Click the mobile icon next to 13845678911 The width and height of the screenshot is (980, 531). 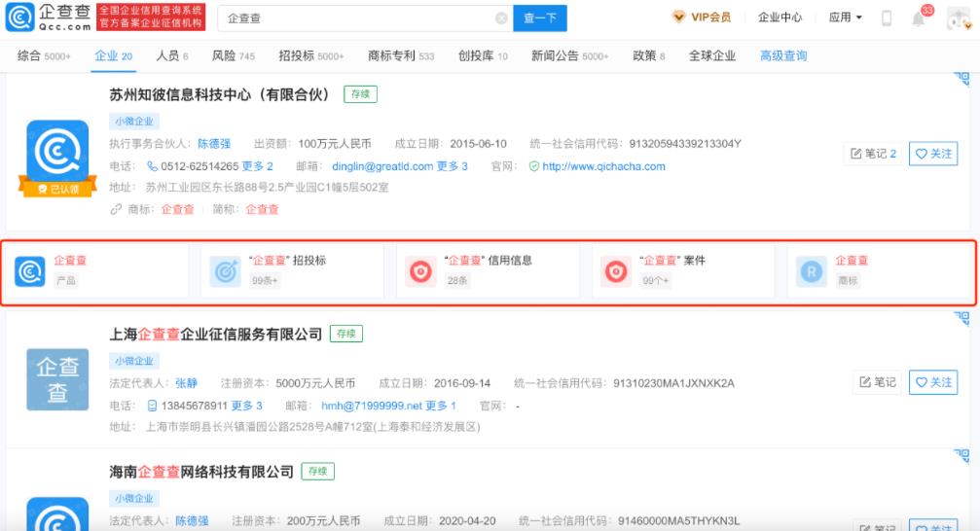[152, 407]
